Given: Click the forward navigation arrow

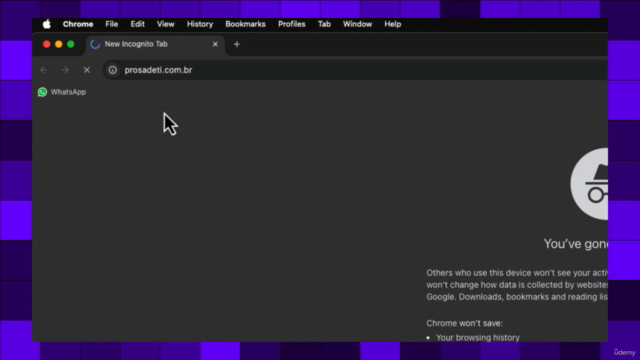Looking at the screenshot, I should tap(65, 70).
